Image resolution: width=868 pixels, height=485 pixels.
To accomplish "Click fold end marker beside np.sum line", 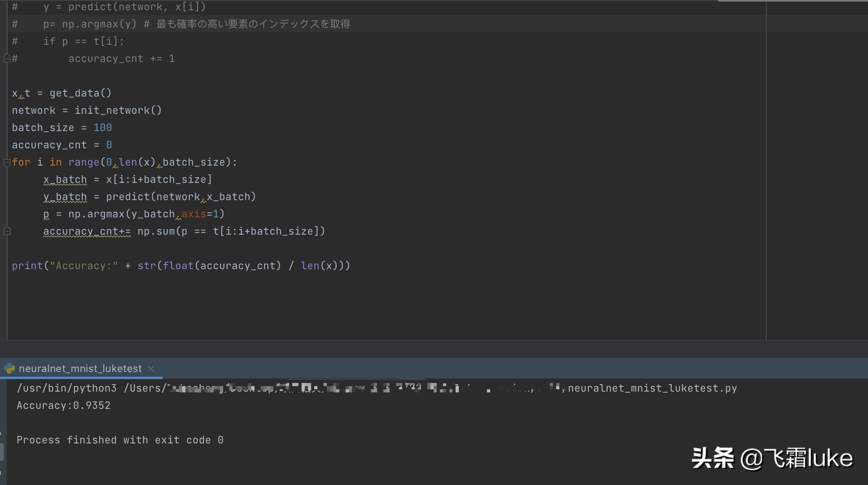I will (x=7, y=231).
